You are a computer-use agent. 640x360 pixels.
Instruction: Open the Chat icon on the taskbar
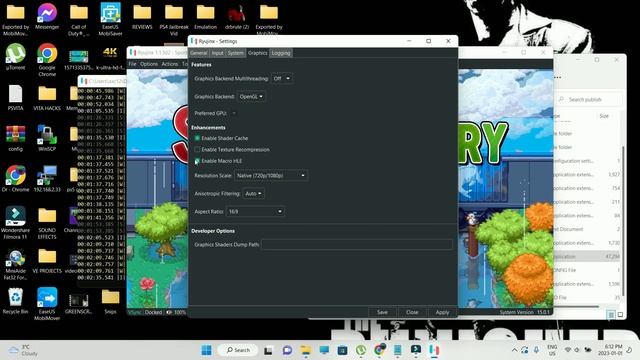point(287,350)
